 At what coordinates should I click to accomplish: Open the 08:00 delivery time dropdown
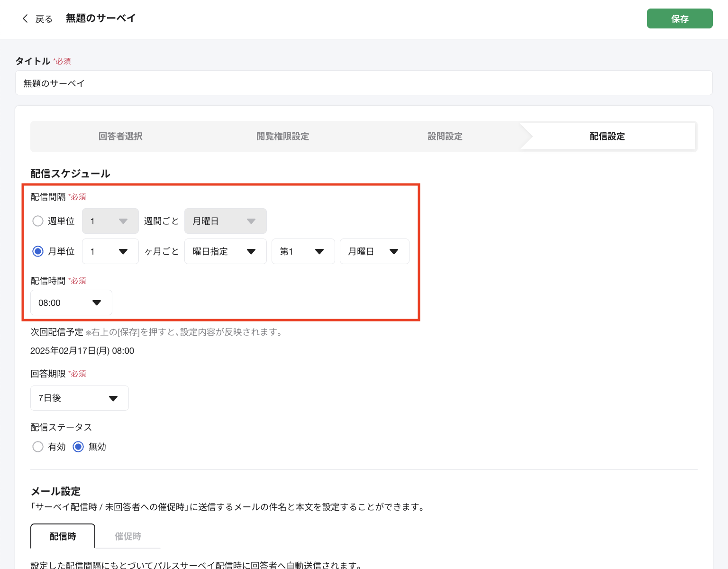[x=71, y=303]
